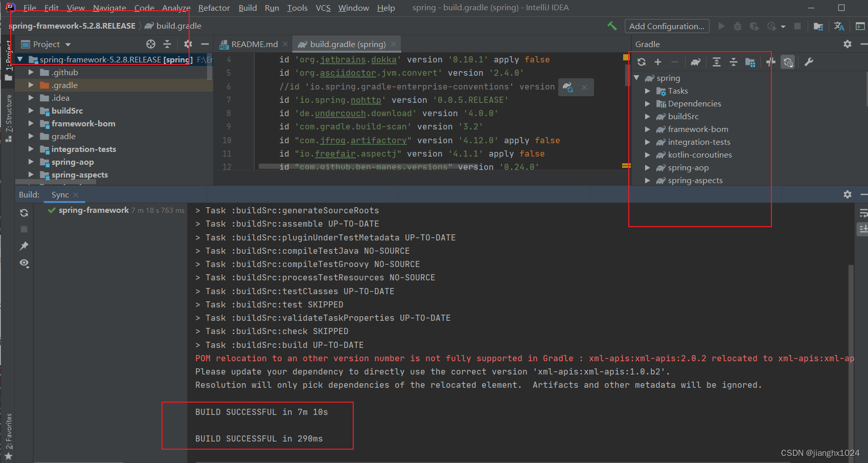868x463 pixels.
Task: Dismiss the floating Gradle reload notification
Action: 584,87
